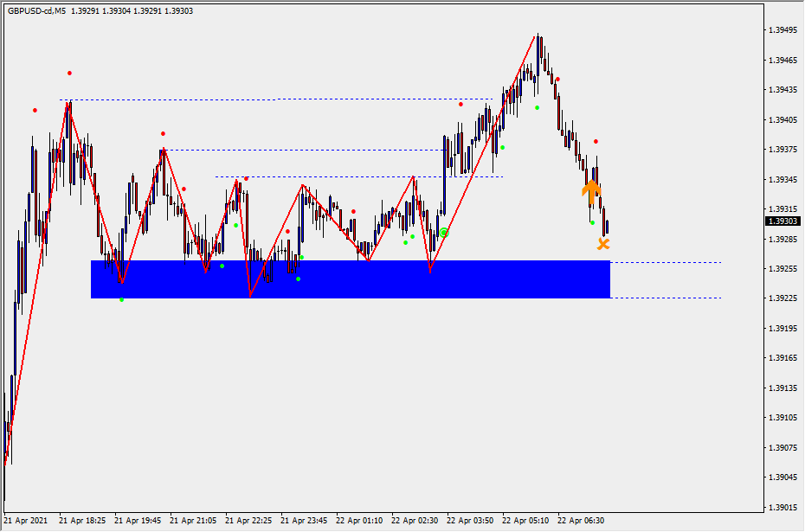Select the red dot above the orange arrow
The width and height of the screenshot is (805, 532).
coord(596,141)
